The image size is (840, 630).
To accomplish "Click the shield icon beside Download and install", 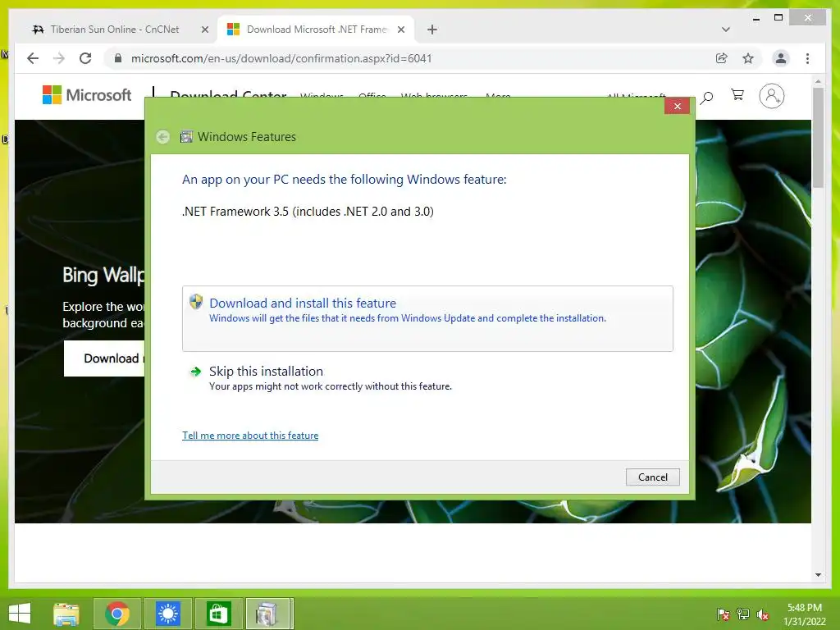I will [196, 302].
